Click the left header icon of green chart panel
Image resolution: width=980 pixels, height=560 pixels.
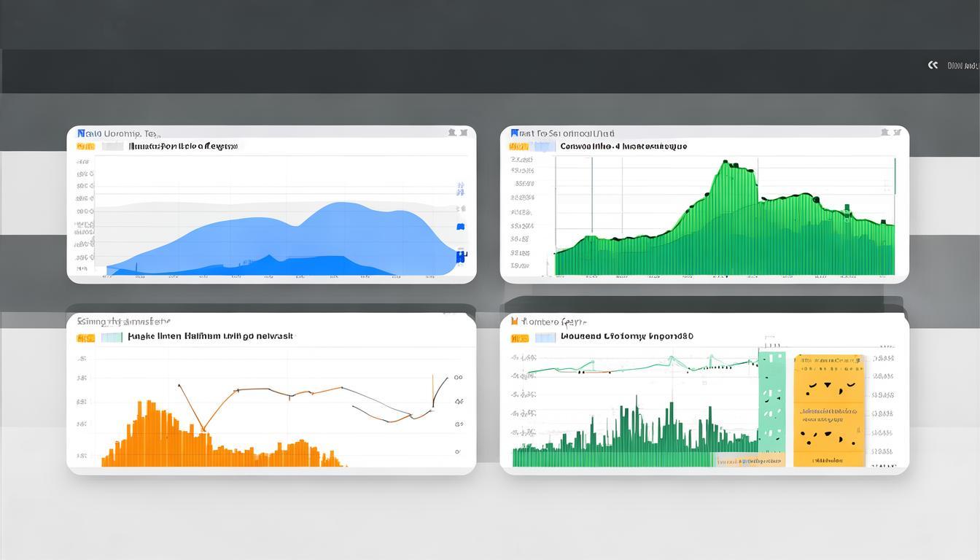point(884,133)
